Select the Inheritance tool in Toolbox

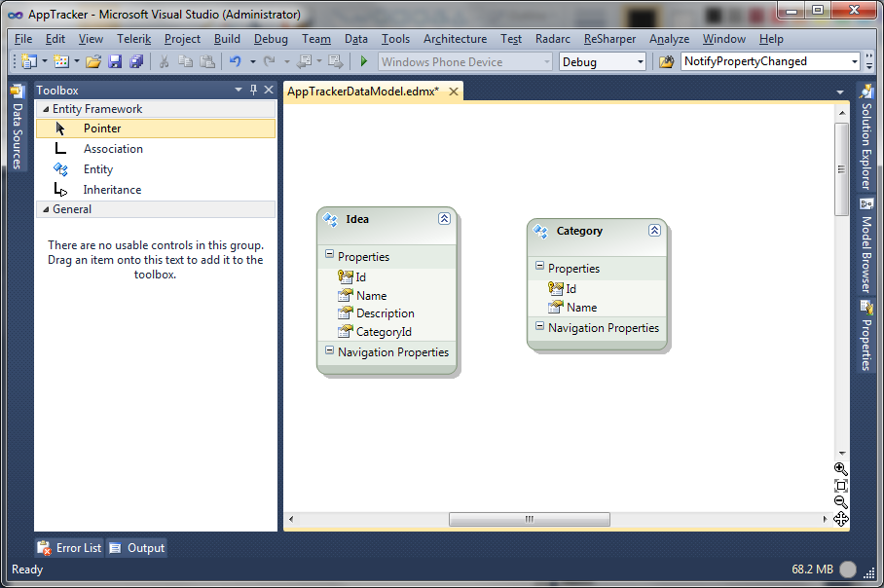click(156, 190)
